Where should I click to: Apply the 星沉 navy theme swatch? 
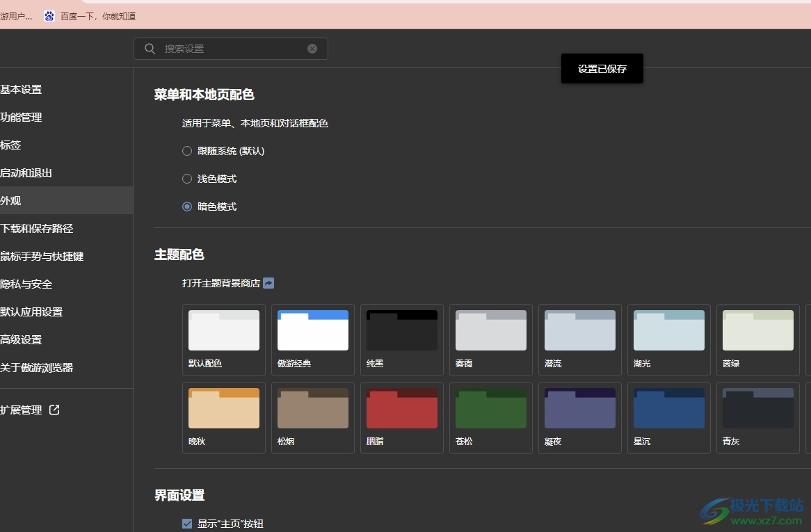click(669, 408)
